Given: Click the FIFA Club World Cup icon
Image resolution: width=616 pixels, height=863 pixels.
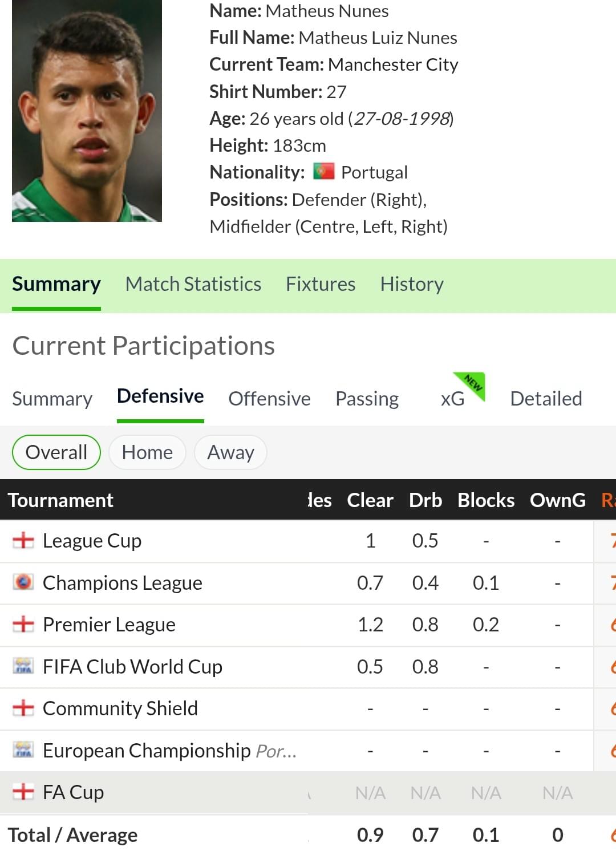Looking at the screenshot, I should (23, 666).
